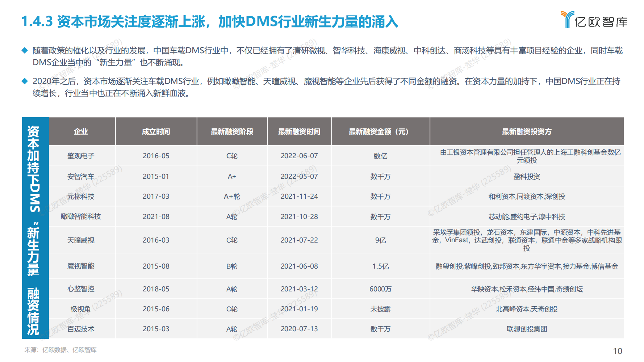Select company cell 魔视智能

click(x=81, y=266)
